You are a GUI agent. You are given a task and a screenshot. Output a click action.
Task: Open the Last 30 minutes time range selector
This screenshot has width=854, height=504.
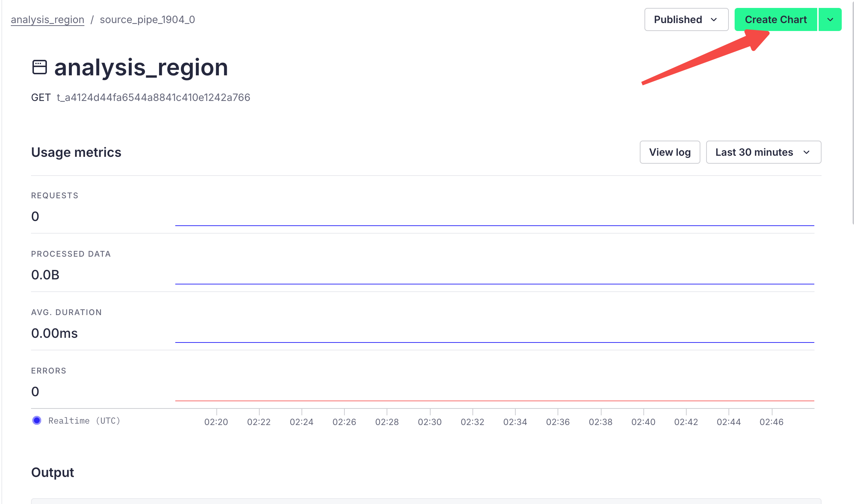click(x=763, y=152)
